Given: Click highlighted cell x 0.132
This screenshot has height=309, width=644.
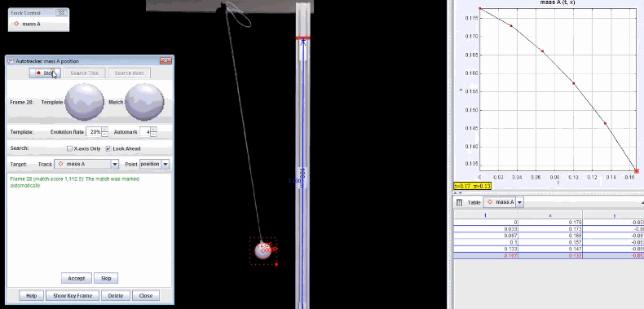Looking at the screenshot, I should 550,255.
